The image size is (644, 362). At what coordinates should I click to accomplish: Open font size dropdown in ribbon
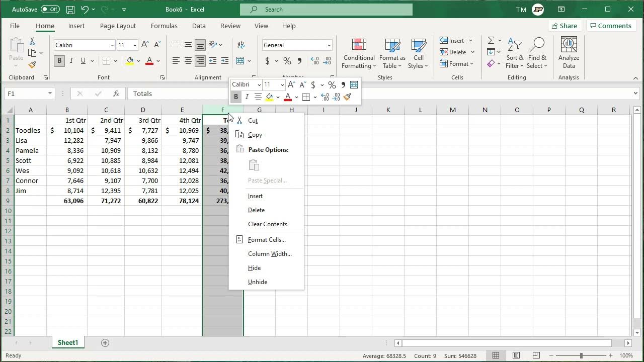[x=135, y=45]
